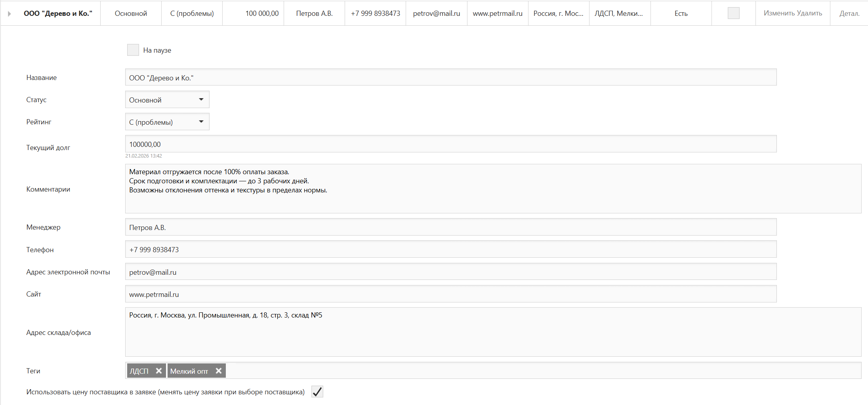The height and width of the screenshot is (405, 868).
Task: Remove the Мелкий опт tag
Action: [x=218, y=371]
